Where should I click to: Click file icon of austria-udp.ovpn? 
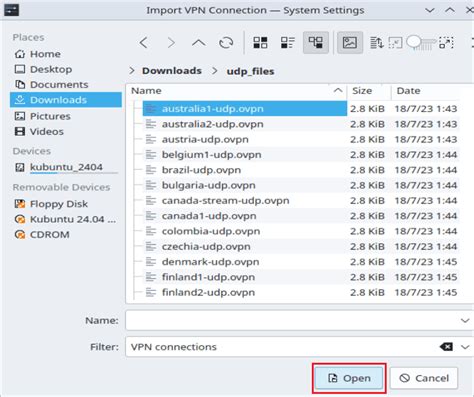click(151, 139)
